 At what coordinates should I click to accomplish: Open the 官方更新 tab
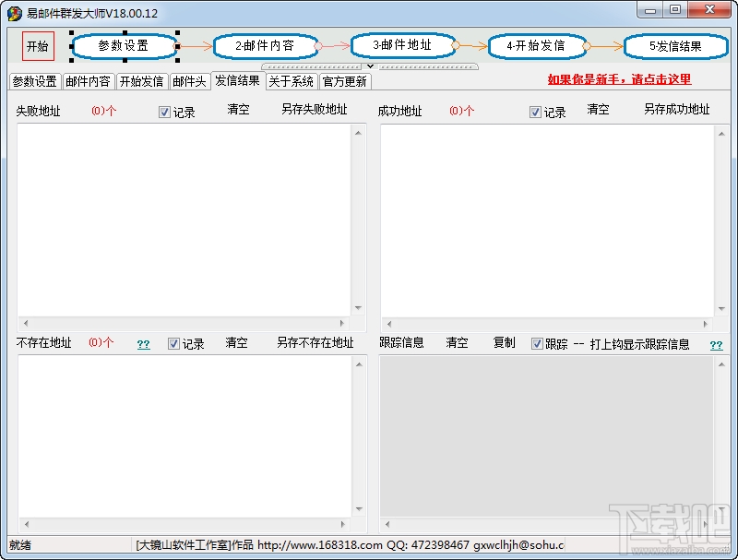pos(344,81)
